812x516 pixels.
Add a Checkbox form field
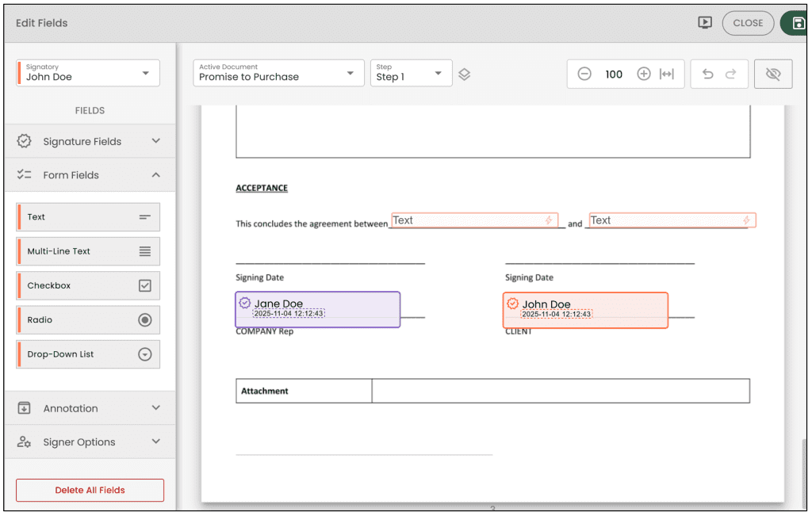88,285
